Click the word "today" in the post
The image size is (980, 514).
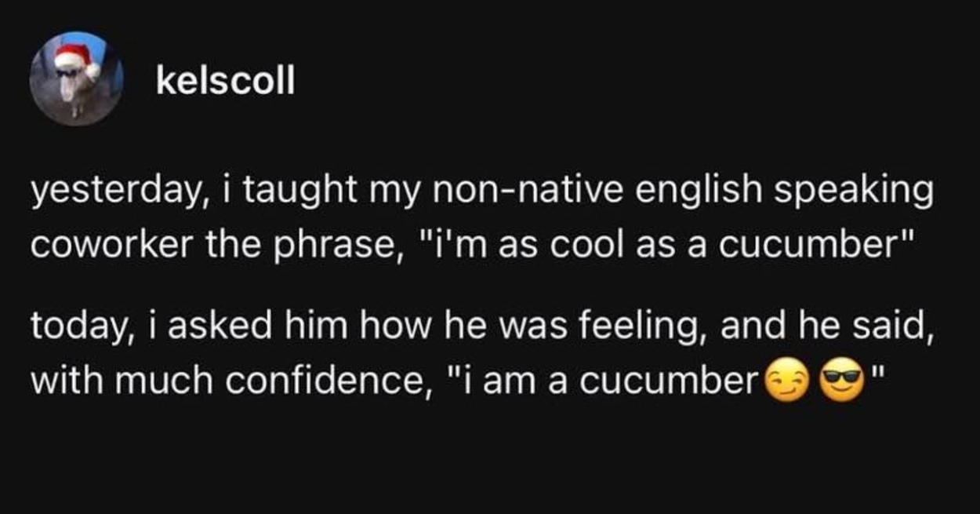tap(74, 324)
